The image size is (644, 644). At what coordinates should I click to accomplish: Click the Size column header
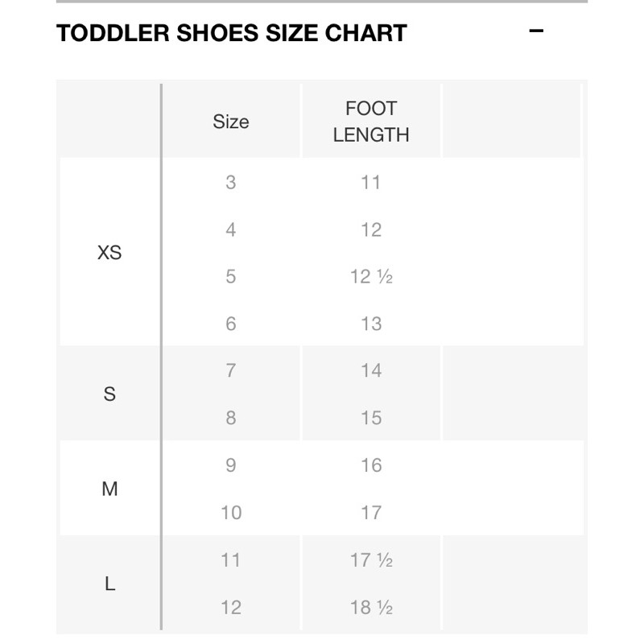pyautogui.click(x=231, y=122)
